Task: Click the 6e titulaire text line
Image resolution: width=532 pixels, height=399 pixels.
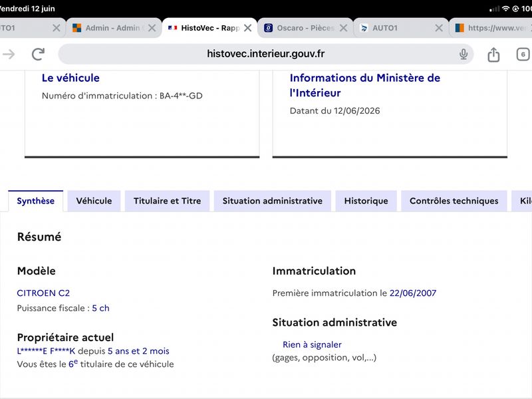Action: pyautogui.click(x=95, y=364)
